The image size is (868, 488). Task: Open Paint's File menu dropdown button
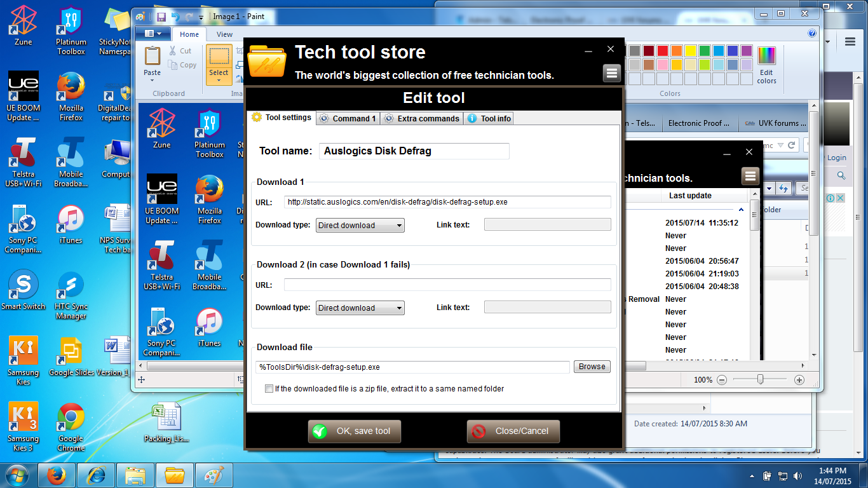click(153, 34)
